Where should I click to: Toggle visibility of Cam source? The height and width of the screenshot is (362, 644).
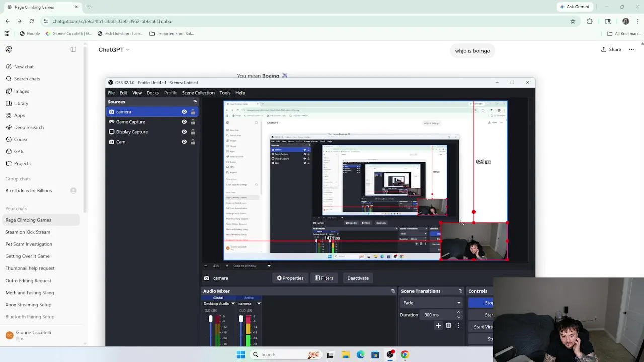(x=184, y=142)
